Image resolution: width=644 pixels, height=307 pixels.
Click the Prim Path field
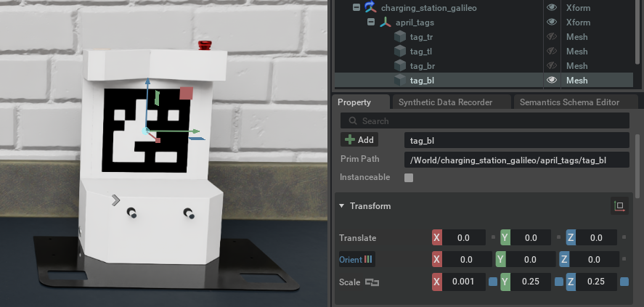(x=517, y=160)
